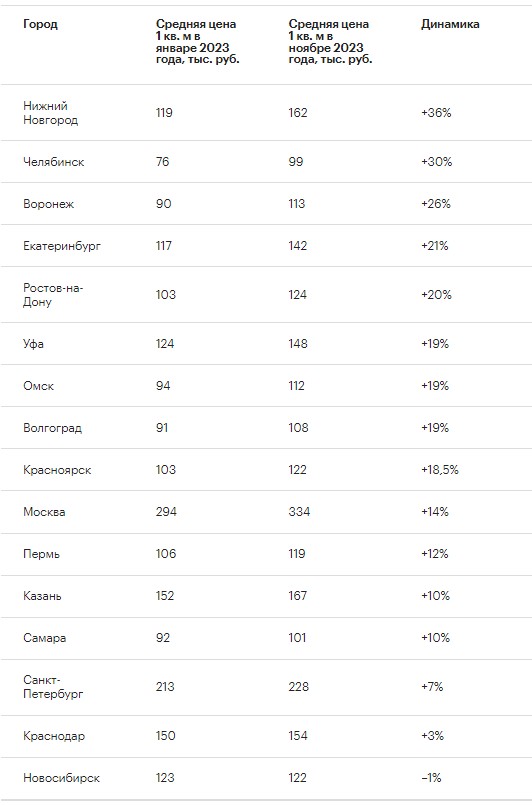The image size is (532, 805).
Task: Click the Город column header
Action: pos(40,24)
